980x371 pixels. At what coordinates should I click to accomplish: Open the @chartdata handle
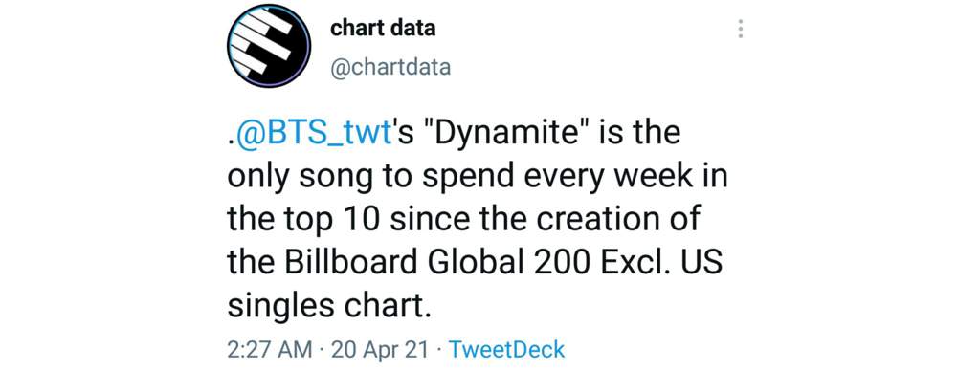point(390,67)
